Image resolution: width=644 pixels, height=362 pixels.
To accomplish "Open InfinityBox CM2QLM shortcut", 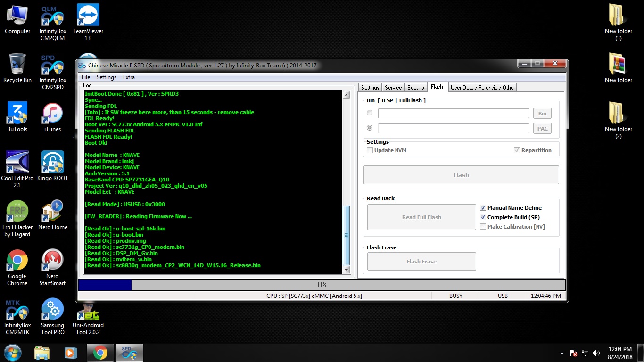I will [x=52, y=23].
